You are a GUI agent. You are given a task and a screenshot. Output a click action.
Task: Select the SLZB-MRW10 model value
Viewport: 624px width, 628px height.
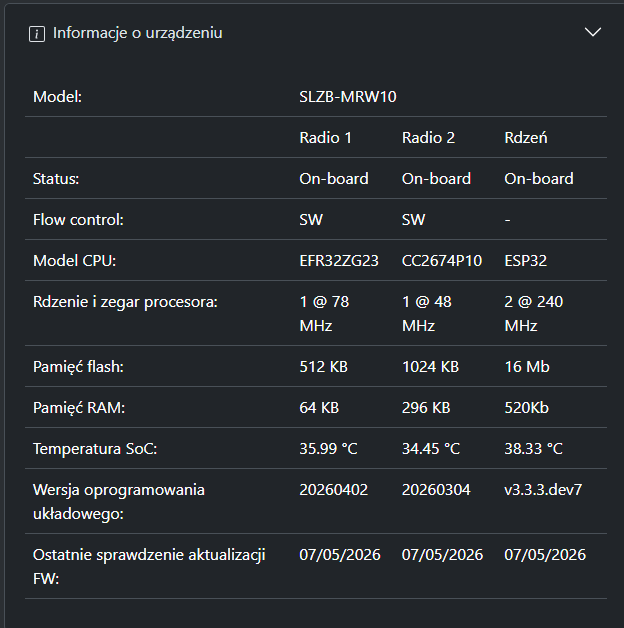[x=348, y=97]
